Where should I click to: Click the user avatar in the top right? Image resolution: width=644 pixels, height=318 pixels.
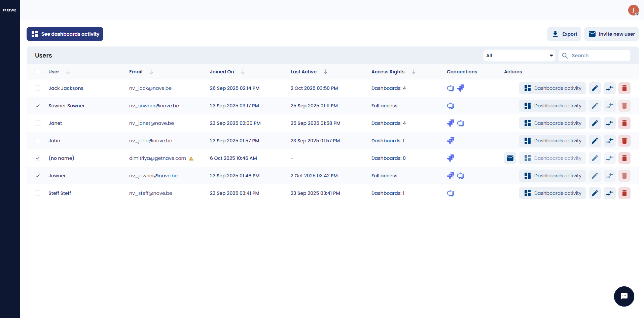point(633,10)
